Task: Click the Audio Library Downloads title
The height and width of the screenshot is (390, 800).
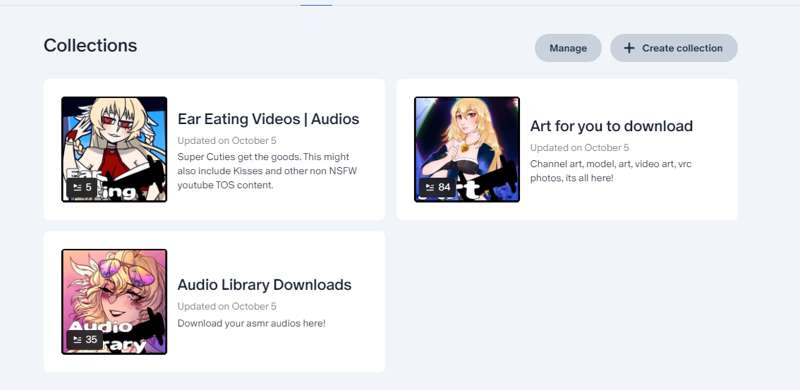Action: click(264, 284)
